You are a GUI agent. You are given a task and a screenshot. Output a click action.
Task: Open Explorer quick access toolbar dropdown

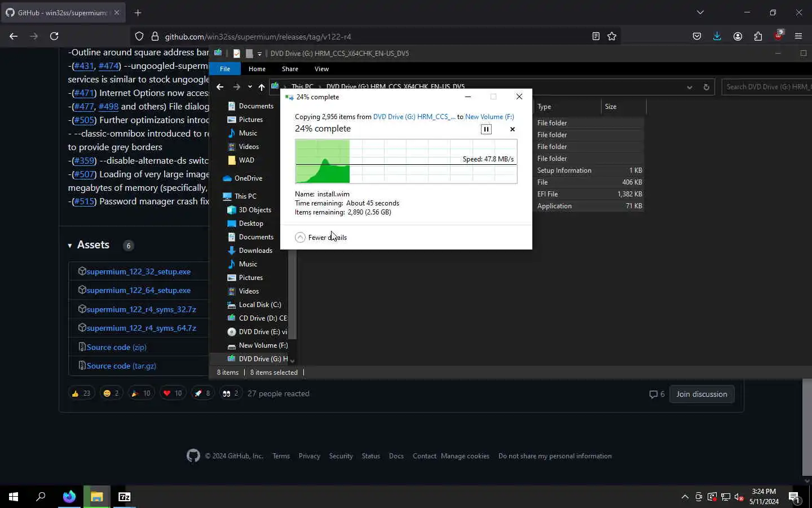[x=259, y=54]
